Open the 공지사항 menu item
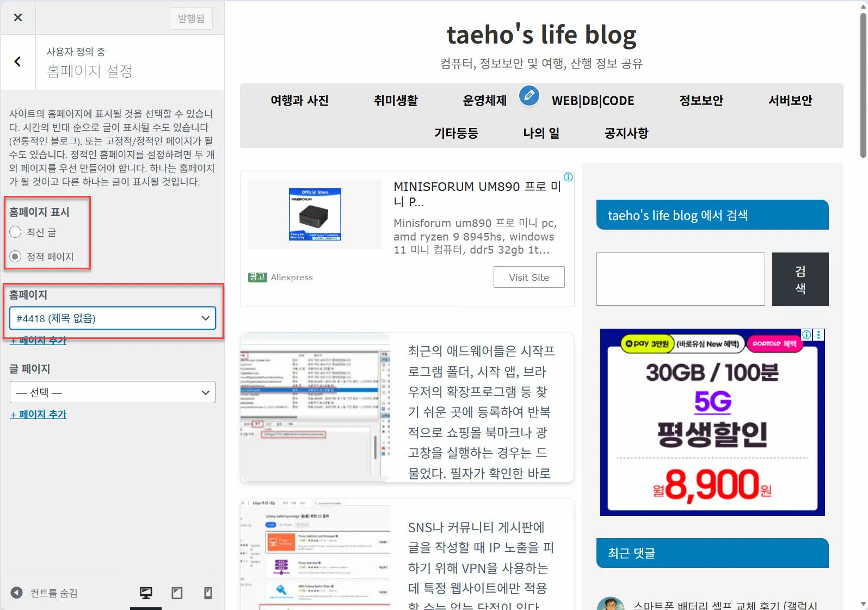 tap(626, 133)
